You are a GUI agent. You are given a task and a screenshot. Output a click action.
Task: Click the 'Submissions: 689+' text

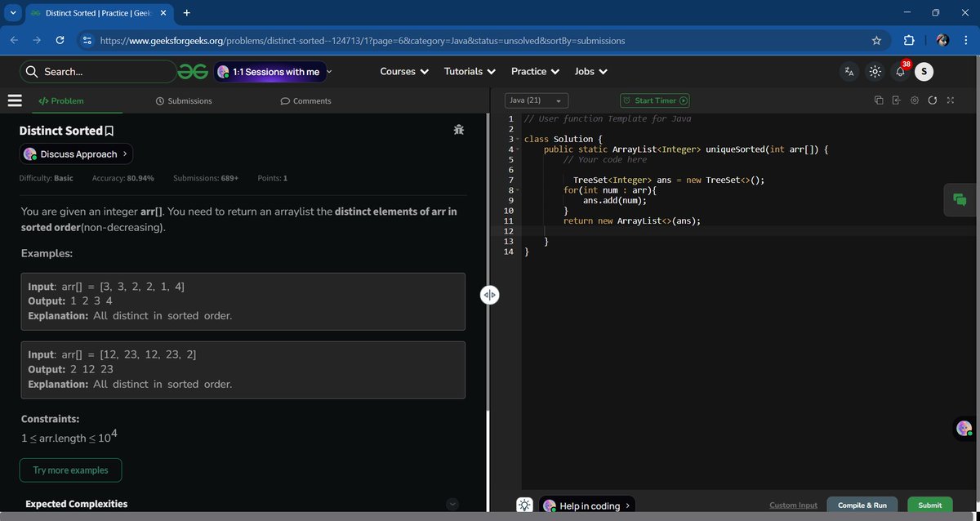[x=206, y=178]
